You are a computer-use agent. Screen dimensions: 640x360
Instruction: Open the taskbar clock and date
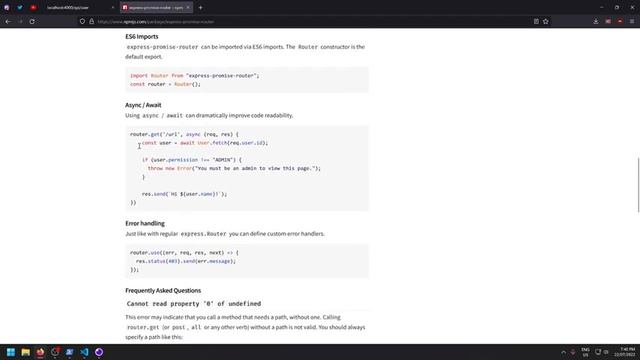coord(624,352)
